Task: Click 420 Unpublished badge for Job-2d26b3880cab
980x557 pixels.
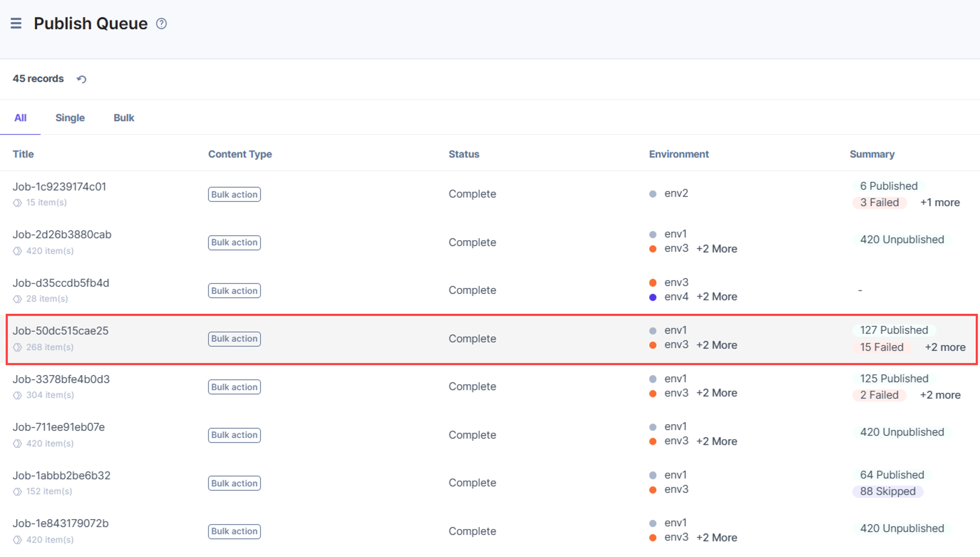Action: (902, 240)
